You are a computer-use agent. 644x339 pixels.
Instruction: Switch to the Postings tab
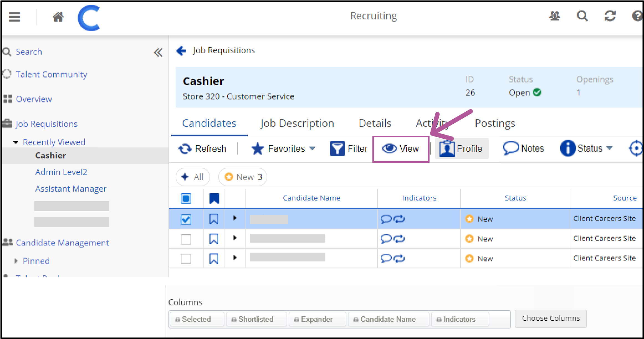click(495, 123)
